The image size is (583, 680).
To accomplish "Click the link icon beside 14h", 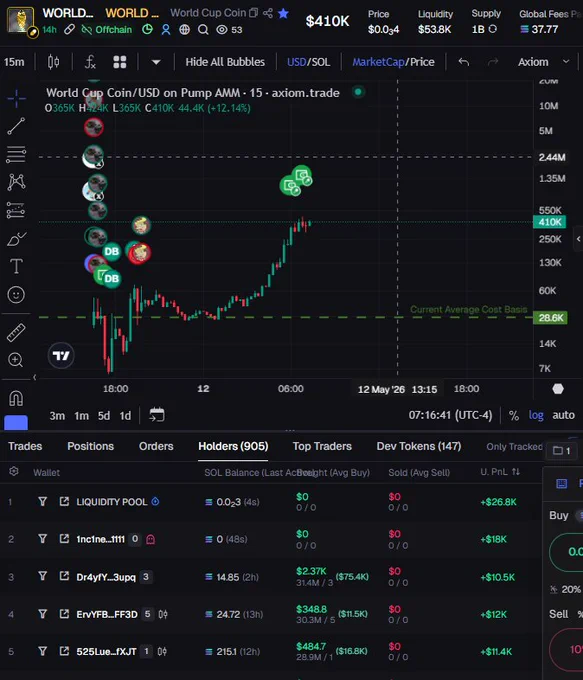I will pos(69,29).
